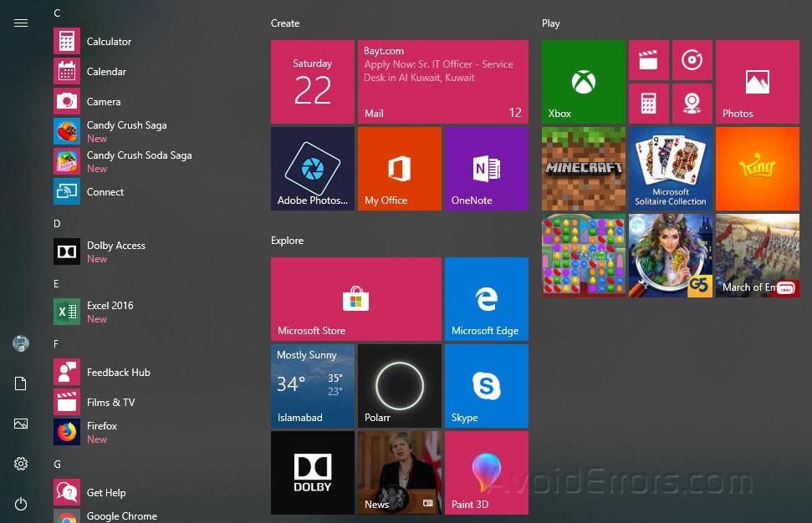Open the Start menu hamburger button
Viewport: 812px width, 523px height.
coord(21,23)
